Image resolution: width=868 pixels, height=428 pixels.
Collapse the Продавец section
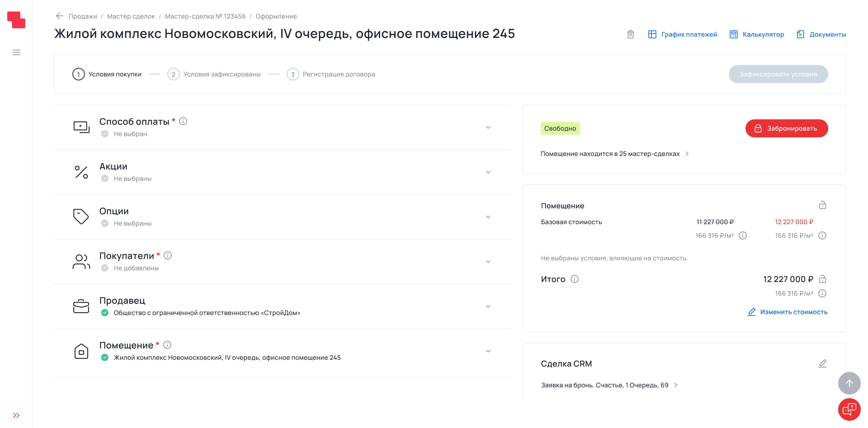(x=488, y=306)
